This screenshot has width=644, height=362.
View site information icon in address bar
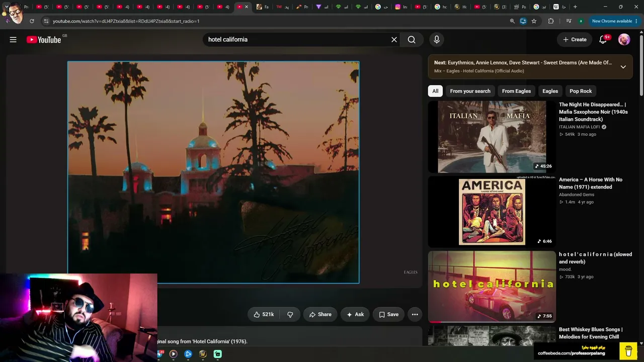46,21
